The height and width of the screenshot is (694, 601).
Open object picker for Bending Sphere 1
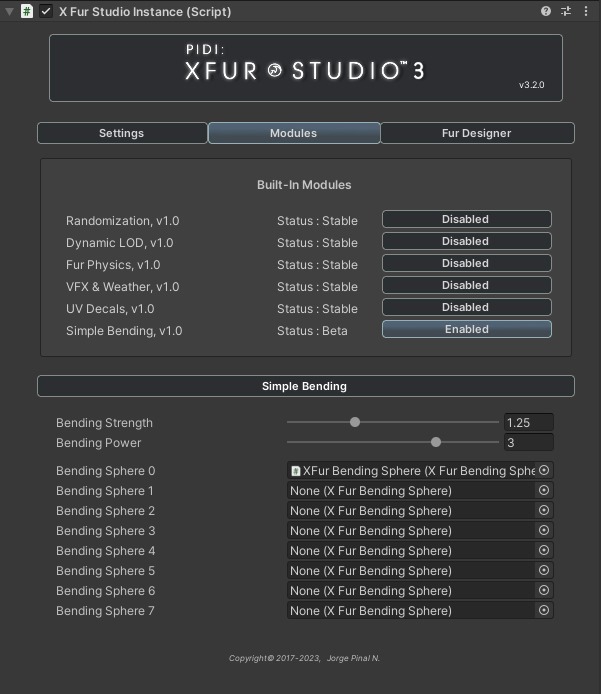pyautogui.click(x=544, y=490)
